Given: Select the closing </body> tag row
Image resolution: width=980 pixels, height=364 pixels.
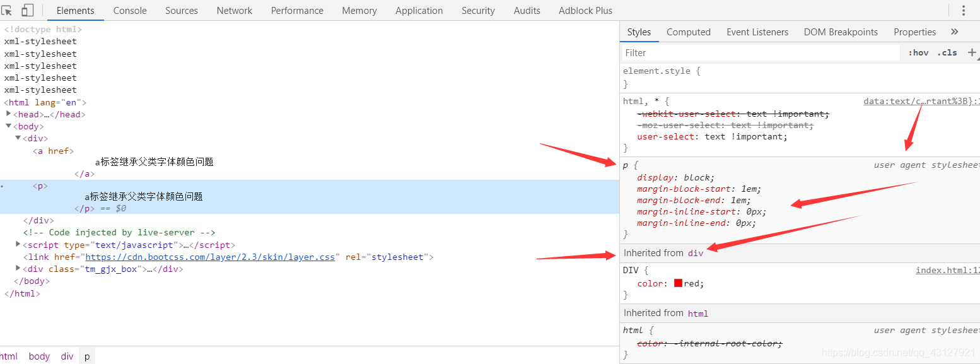Looking at the screenshot, I should [x=32, y=281].
